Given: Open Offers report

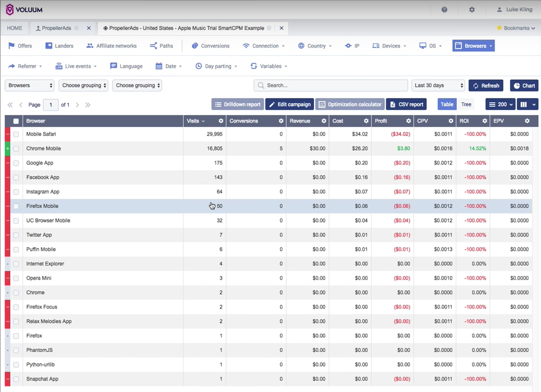Looking at the screenshot, I should (20, 46).
